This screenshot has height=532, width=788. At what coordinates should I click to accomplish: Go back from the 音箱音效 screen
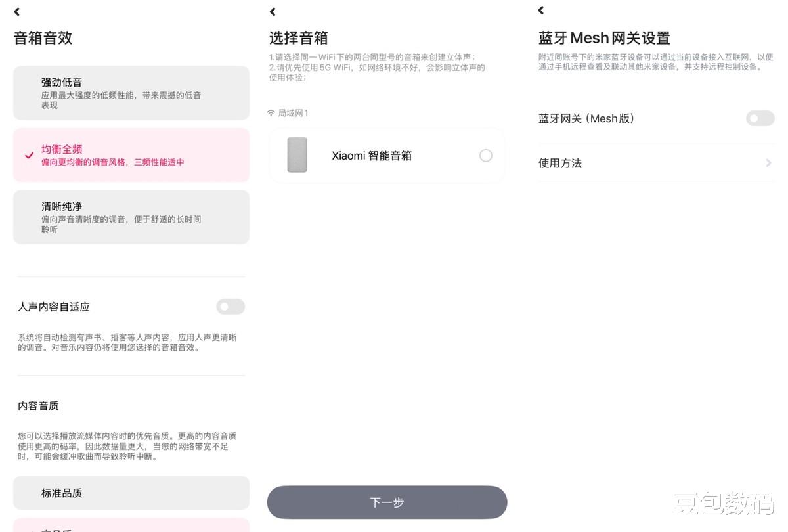pos(17,12)
